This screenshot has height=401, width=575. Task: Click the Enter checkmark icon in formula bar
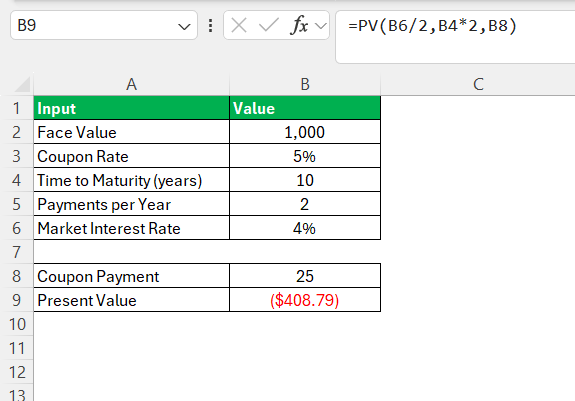268,26
